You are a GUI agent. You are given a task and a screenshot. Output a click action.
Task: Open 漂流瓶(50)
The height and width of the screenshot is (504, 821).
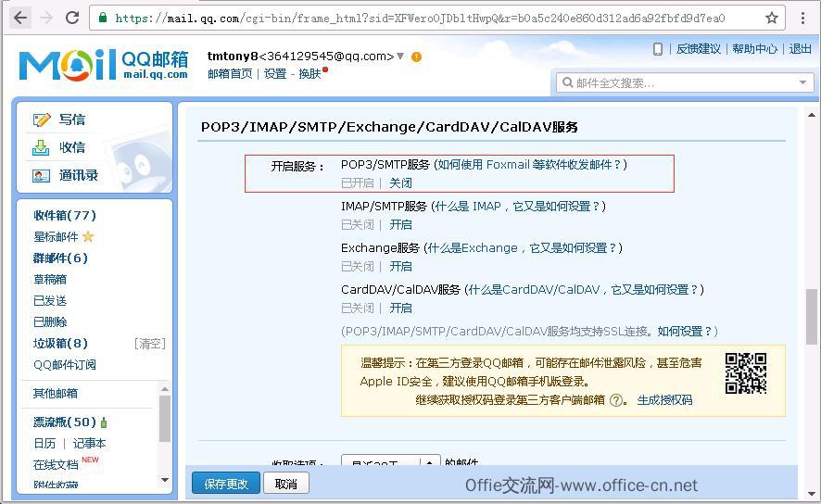(x=65, y=422)
